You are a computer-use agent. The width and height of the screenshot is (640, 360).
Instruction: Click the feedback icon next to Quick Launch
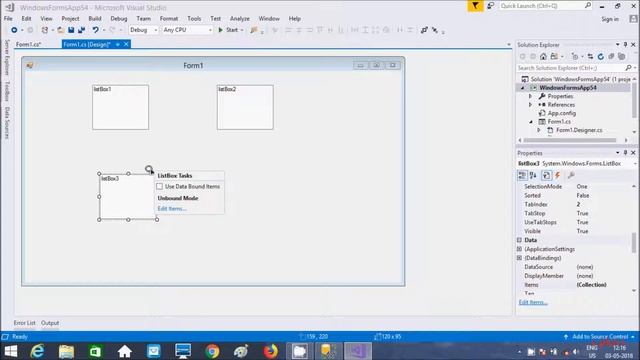(491, 6)
